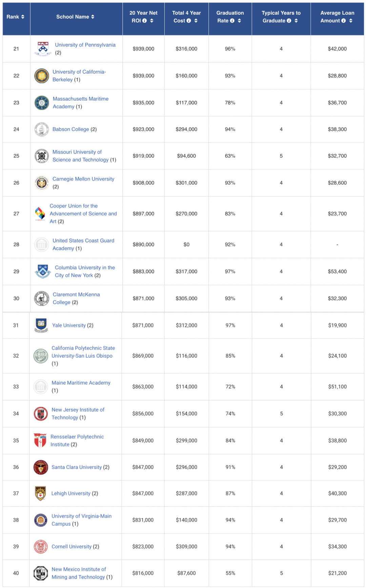Viewport: 366px width, 588px height.
Task: Click the Santa Clara University seal logo
Action: click(x=41, y=467)
